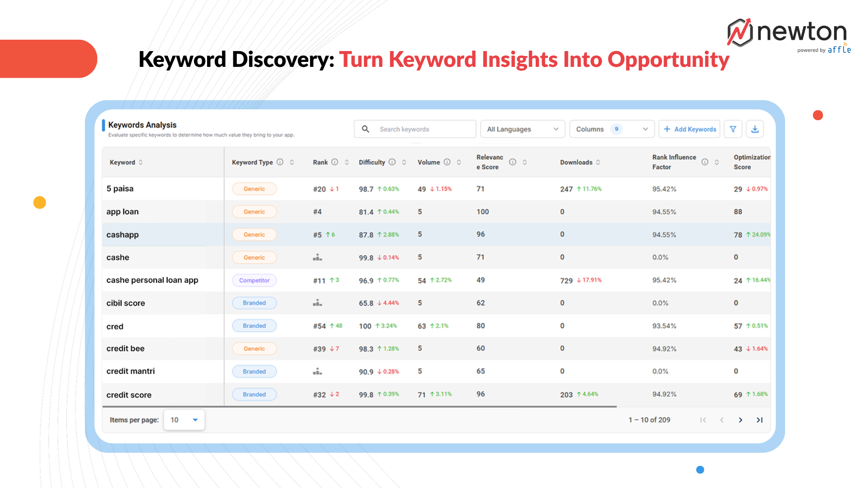Click Difficulty column info icon

tap(392, 162)
